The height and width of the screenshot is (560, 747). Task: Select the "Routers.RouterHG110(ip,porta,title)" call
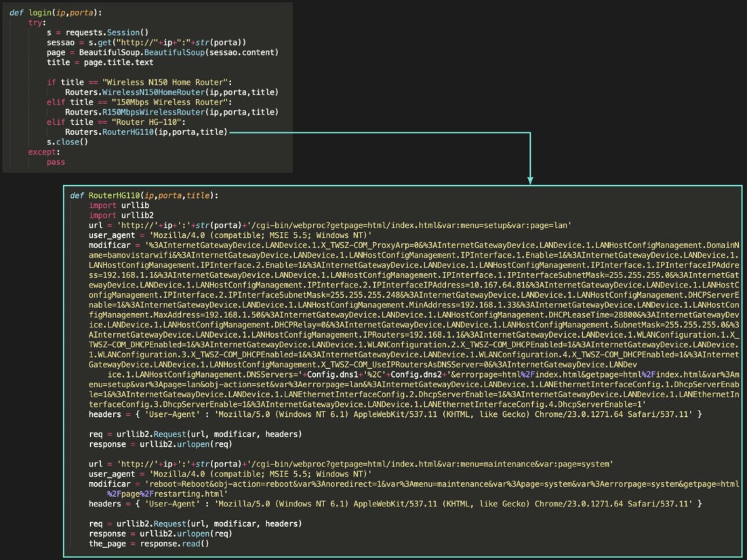click(146, 132)
